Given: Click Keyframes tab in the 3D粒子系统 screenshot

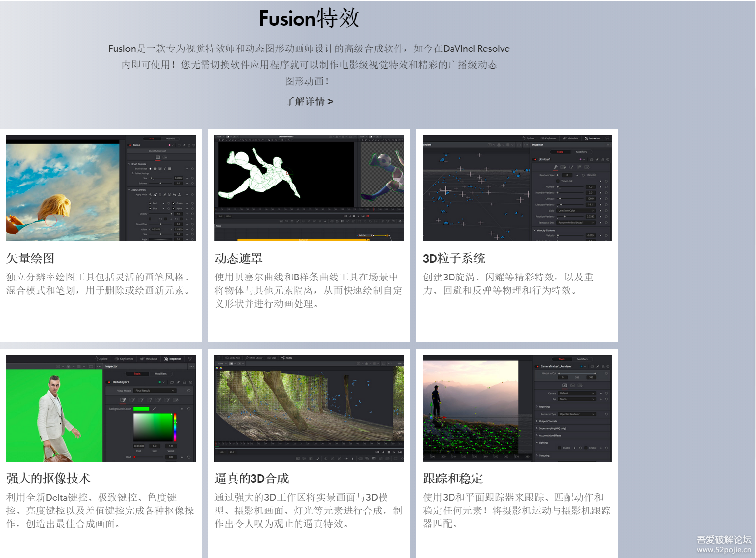Looking at the screenshot, I should [x=548, y=139].
